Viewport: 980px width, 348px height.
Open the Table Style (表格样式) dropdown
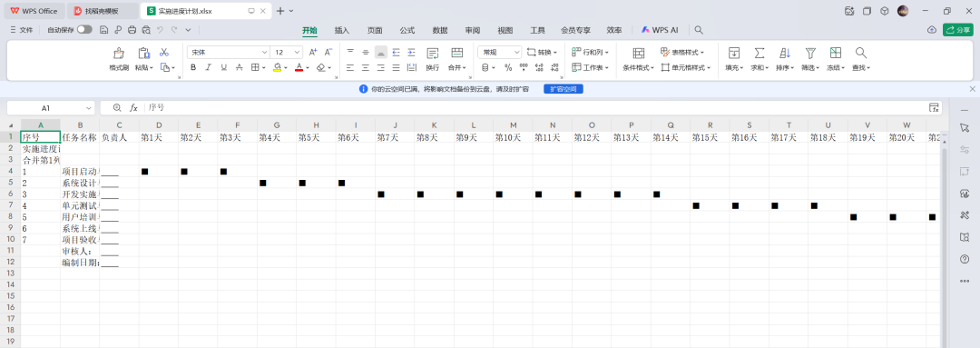click(682, 53)
